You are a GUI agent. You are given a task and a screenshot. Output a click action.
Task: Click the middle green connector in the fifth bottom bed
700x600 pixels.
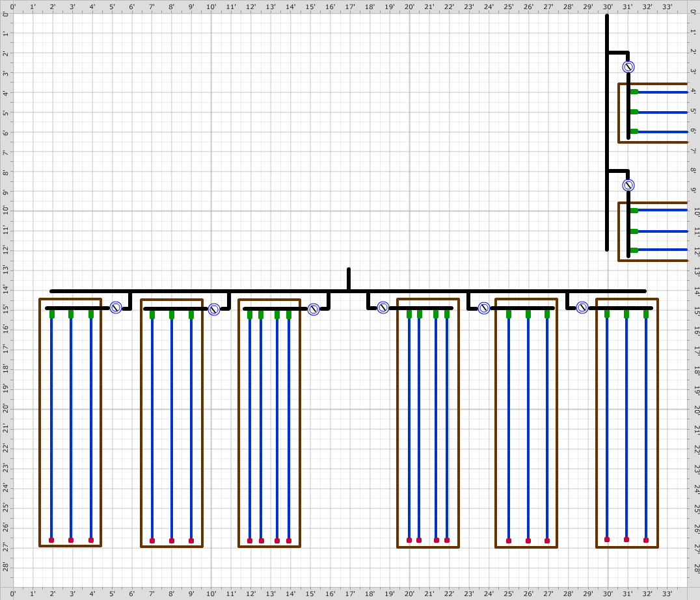click(528, 314)
